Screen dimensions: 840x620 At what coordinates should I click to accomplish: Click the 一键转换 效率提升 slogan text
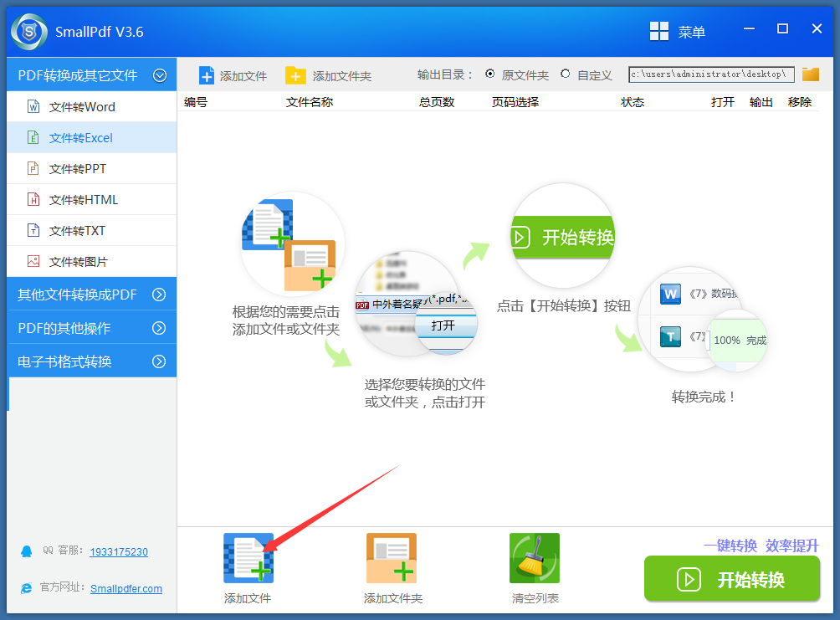[761, 546]
